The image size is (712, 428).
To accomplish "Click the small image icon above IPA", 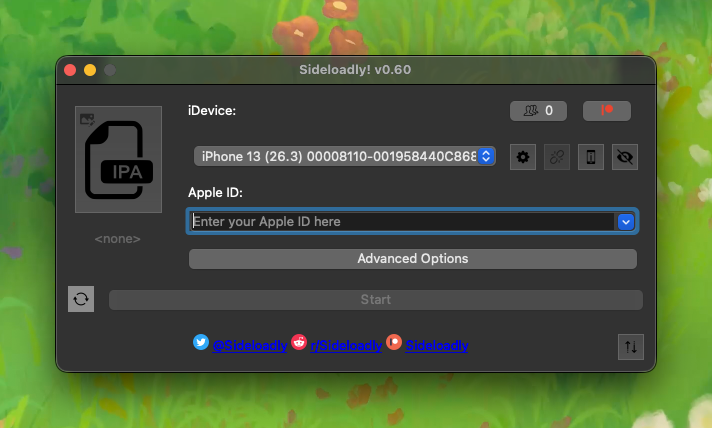I will [87, 118].
